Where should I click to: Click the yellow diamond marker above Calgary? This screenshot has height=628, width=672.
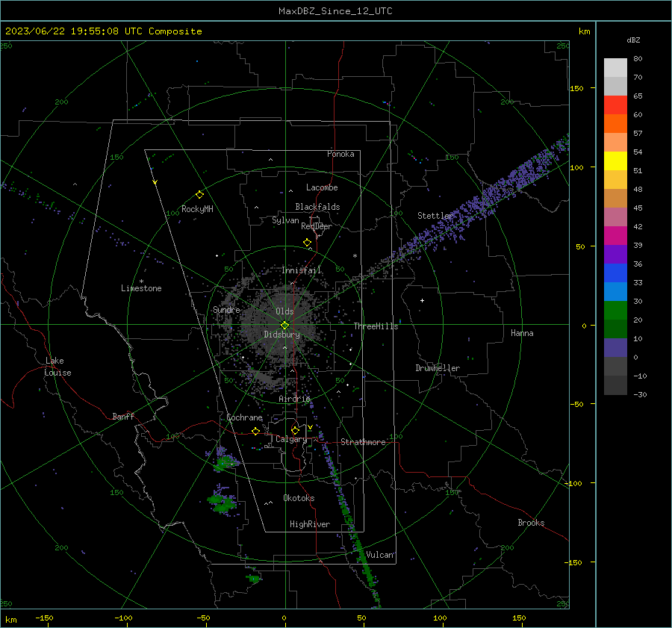click(x=295, y=430)
